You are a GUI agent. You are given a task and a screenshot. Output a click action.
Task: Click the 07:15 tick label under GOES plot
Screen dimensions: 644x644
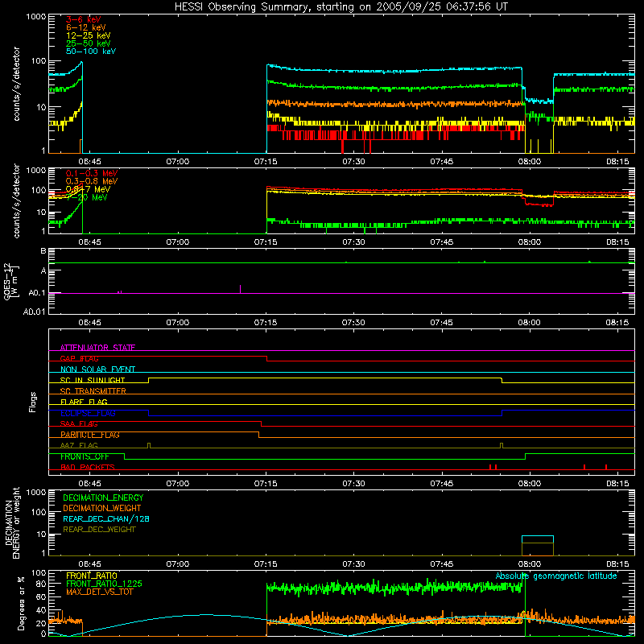[266, 323]
